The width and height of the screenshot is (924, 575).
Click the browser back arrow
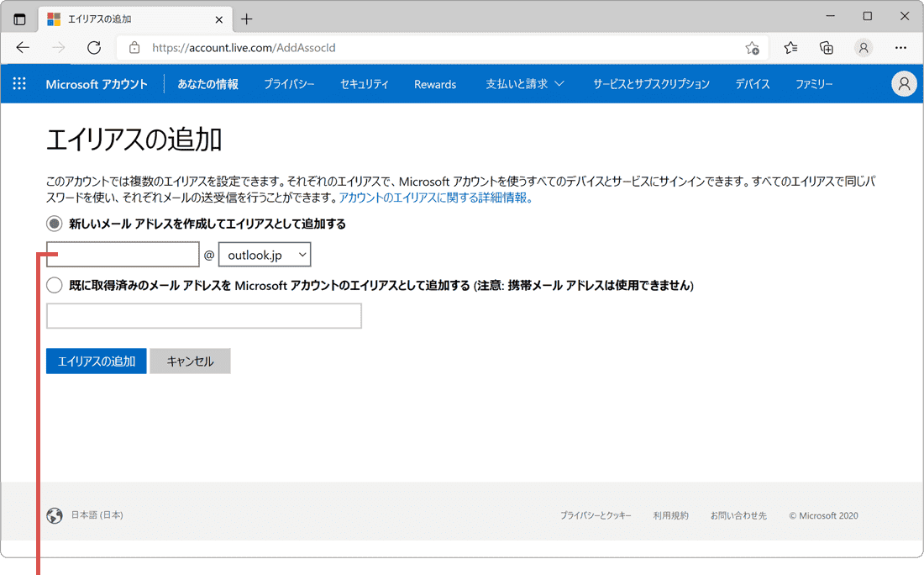tap(22, 48)
